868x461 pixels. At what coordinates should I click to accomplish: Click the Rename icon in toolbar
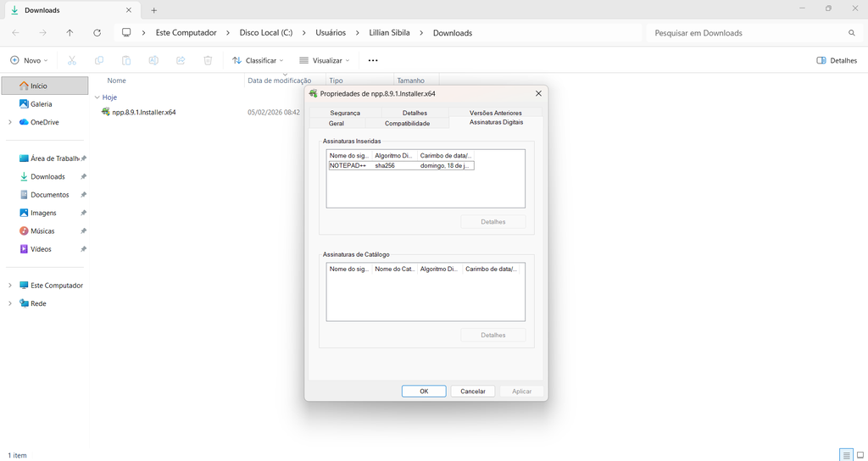click(153, 60)
